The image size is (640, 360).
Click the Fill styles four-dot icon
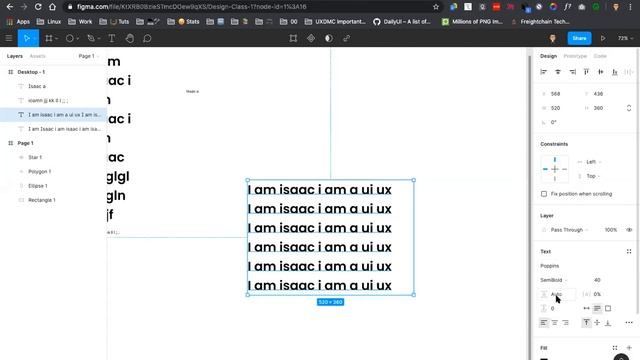[615, 348]
